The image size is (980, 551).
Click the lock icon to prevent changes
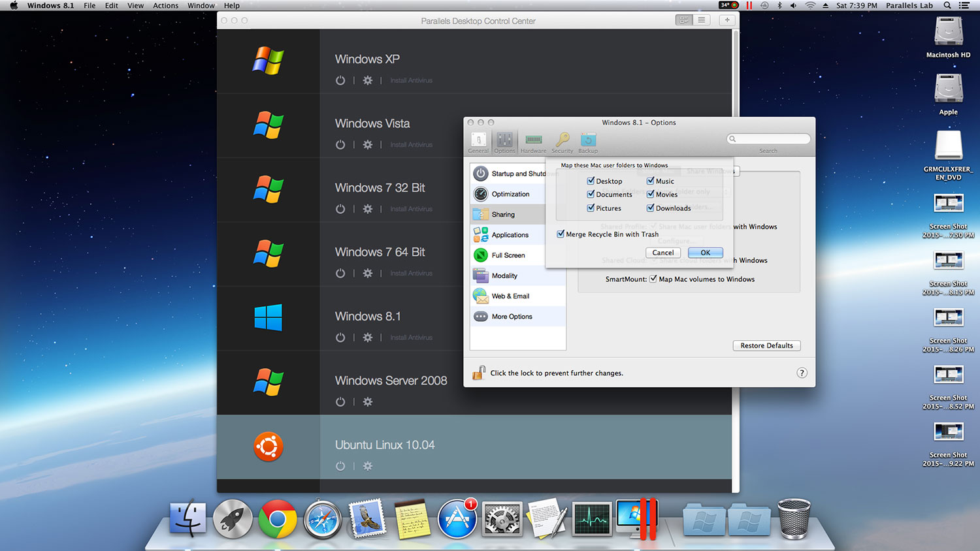479,373
